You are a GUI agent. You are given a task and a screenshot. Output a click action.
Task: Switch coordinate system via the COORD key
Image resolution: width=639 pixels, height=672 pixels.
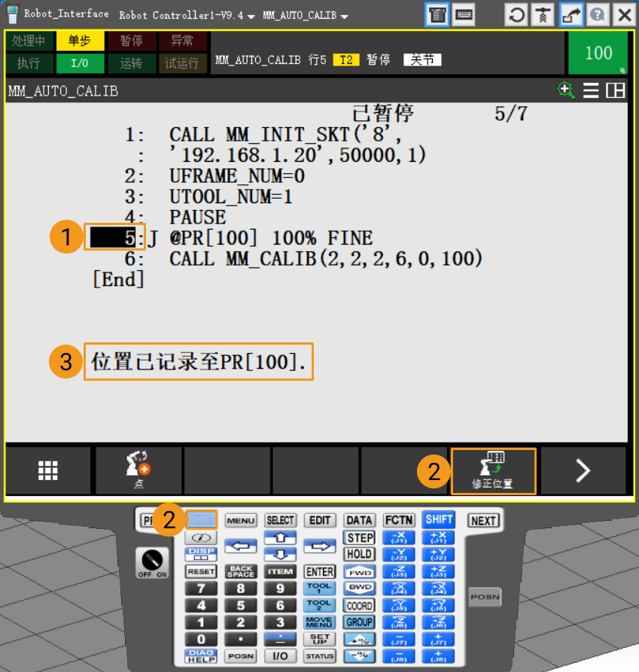tap(359, 605)
